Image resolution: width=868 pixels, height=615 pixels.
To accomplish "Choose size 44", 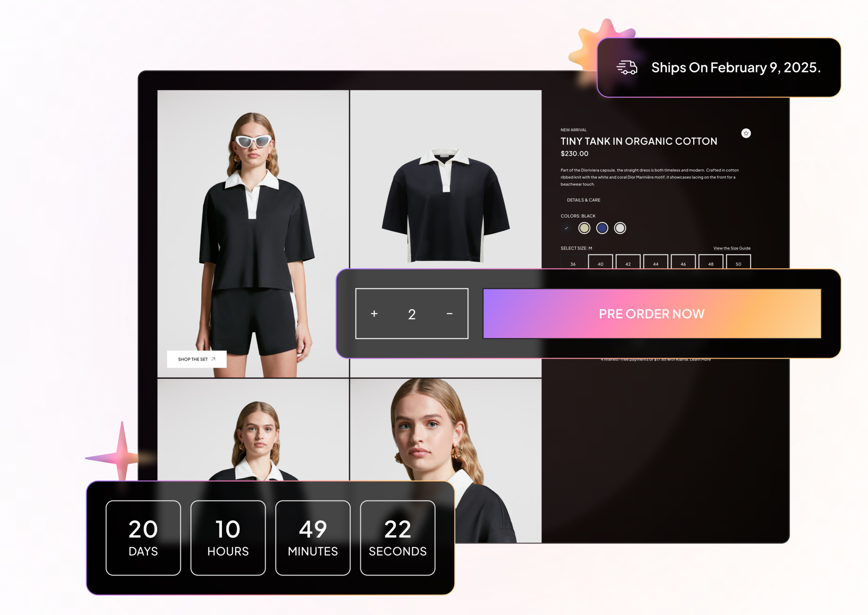I will [655, 263].
